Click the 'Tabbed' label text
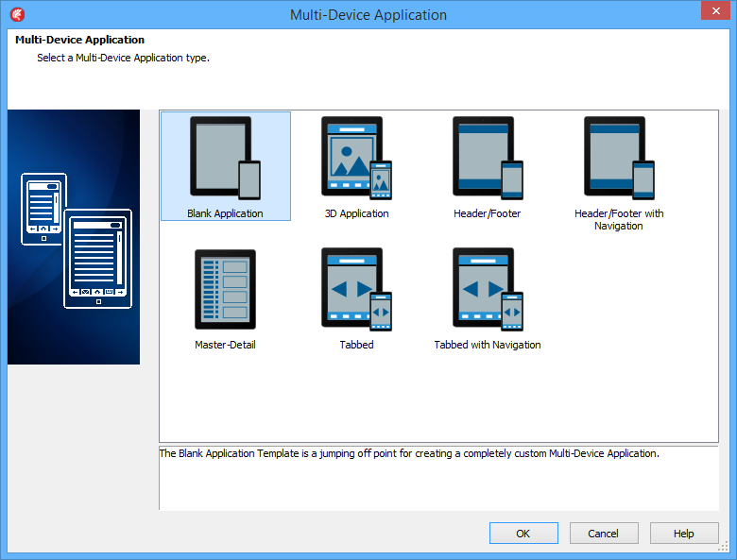 click(x=357, y=345)
